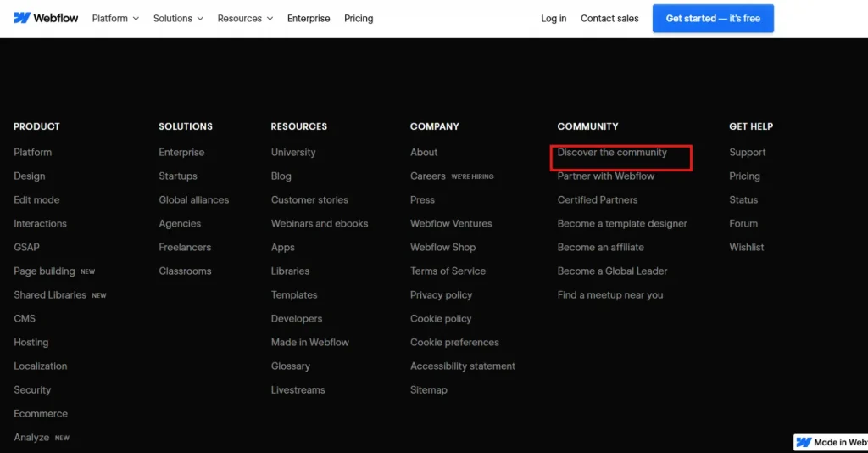Open the Classrooms link
This screenshot has height=453, width=868.
[x=185, y=271]
